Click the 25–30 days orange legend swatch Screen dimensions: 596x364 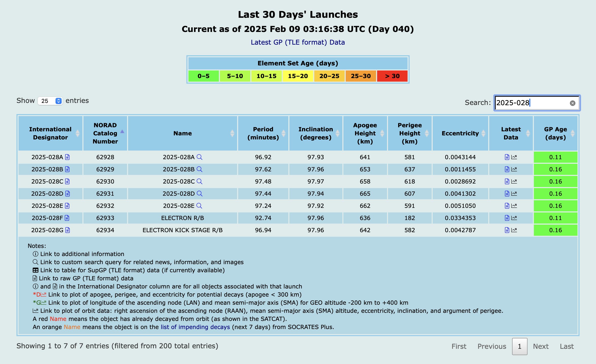(x=361, y=76)
